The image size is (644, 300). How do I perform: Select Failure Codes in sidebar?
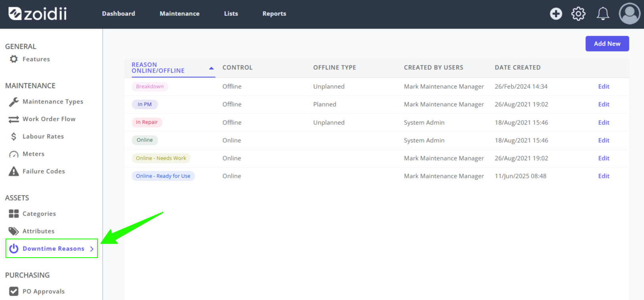click(44, 171)
